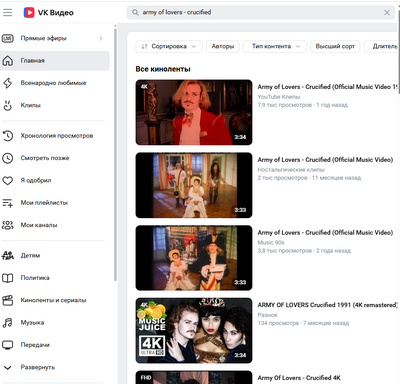This screenshot has height=384, width=400.
Task: Open the Длительность filter at right edge
Action: 382,46
